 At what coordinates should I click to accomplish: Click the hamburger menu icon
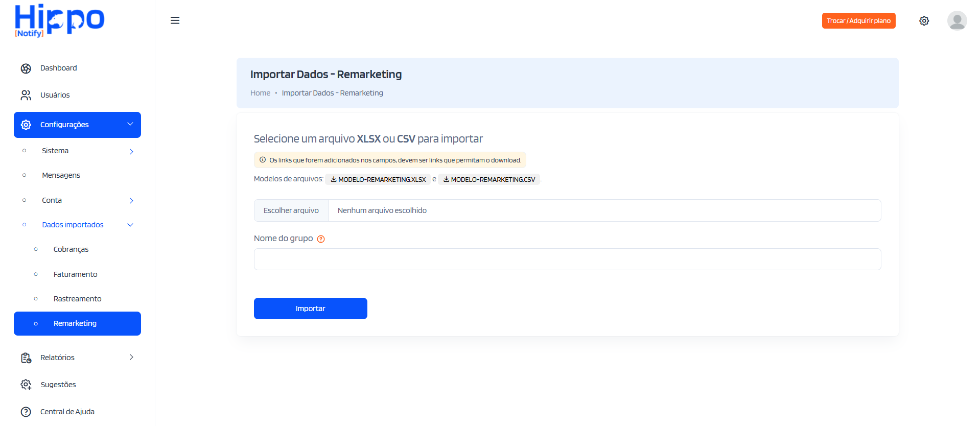(x=175, y=20)
